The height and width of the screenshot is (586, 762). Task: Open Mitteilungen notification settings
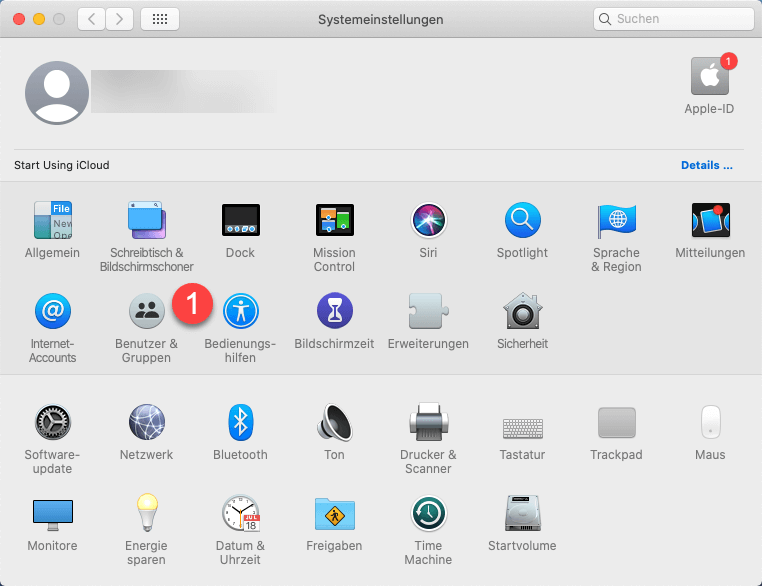(x=710, y=220)
